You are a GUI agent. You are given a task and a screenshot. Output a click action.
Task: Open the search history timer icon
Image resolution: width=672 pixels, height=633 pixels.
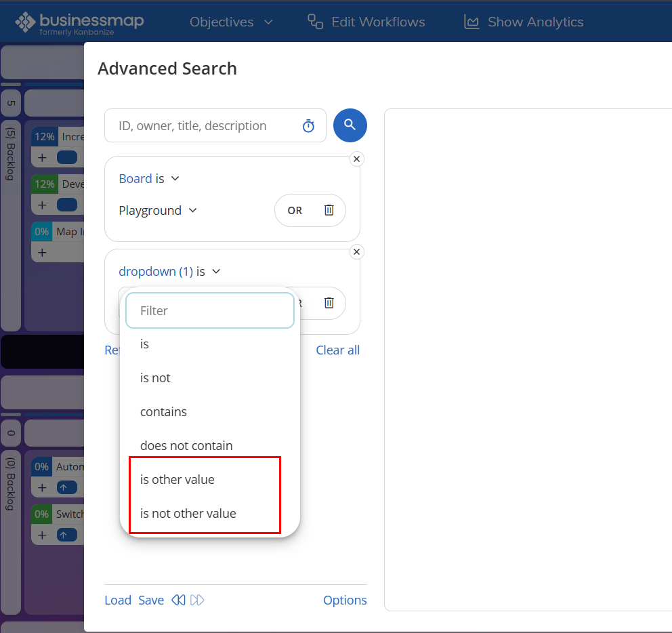coord(309,125)
